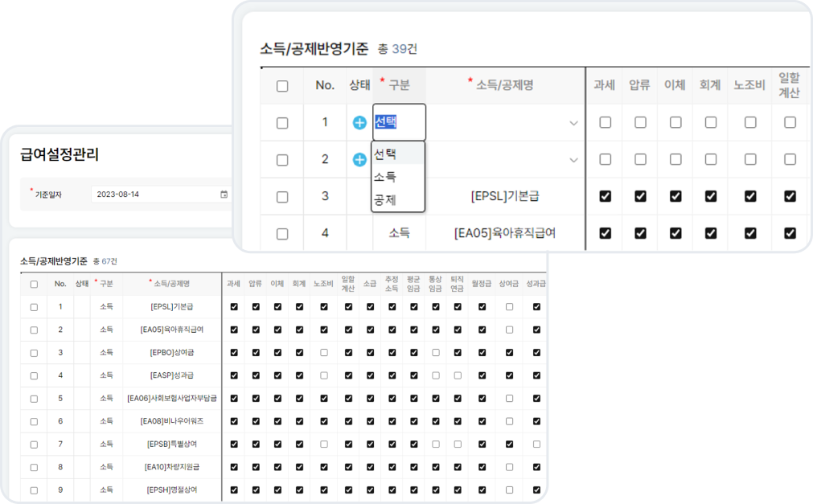Expand the 소득/공제명 dropdown in row 2

573,160
